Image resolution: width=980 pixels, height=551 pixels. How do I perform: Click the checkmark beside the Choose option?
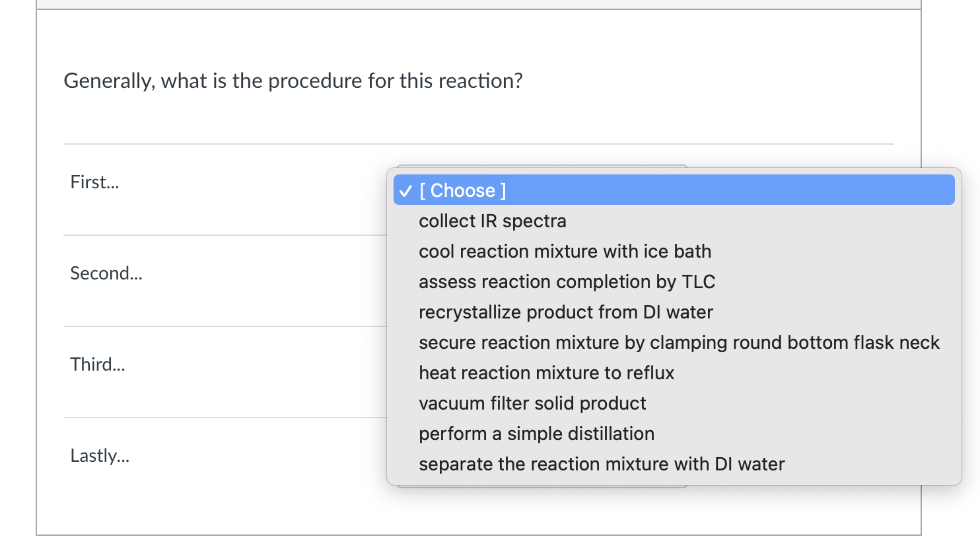pyautogui.click(x=405, y=191)
